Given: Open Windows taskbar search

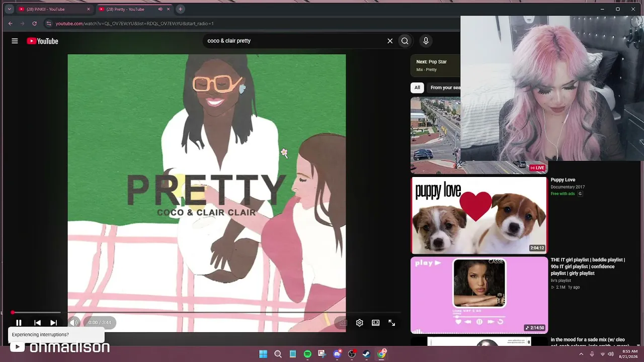Looking at the screenshot, I should [x=278, y=354].
